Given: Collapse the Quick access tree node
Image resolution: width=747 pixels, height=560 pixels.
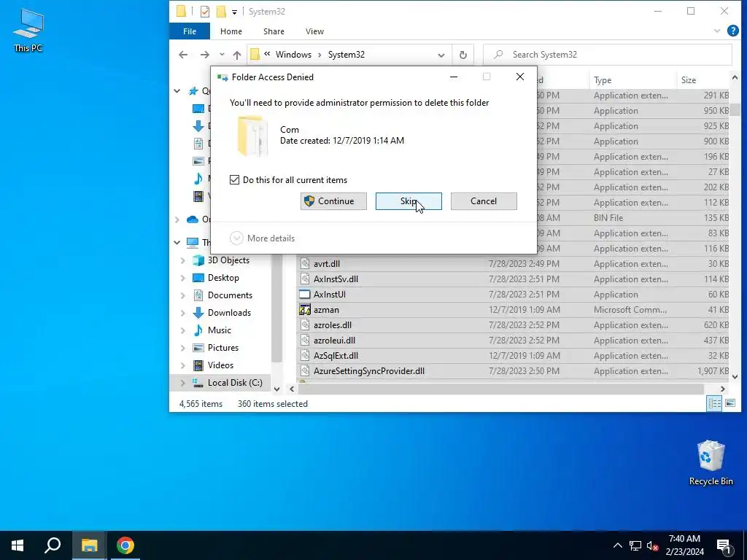Looking at the screenshot, I should (x=177, y=91).
